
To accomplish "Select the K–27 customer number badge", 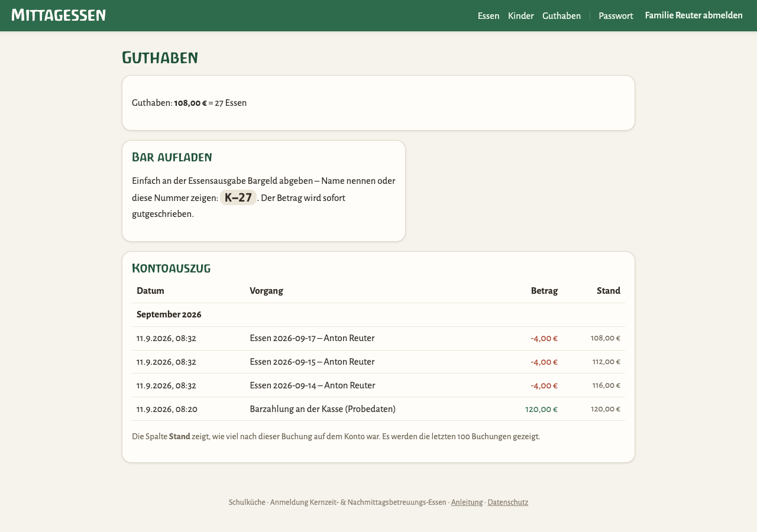I will click(238, 197).
